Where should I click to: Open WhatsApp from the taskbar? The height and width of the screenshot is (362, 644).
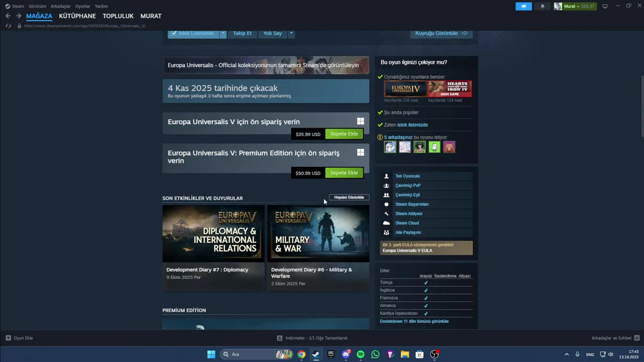(375, 354)
